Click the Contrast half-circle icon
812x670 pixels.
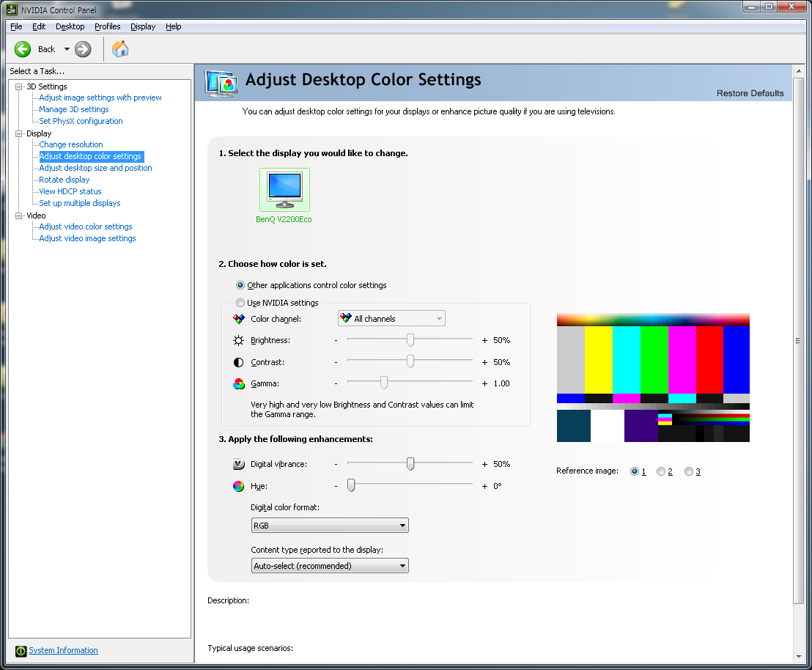(x=239, y=362)
